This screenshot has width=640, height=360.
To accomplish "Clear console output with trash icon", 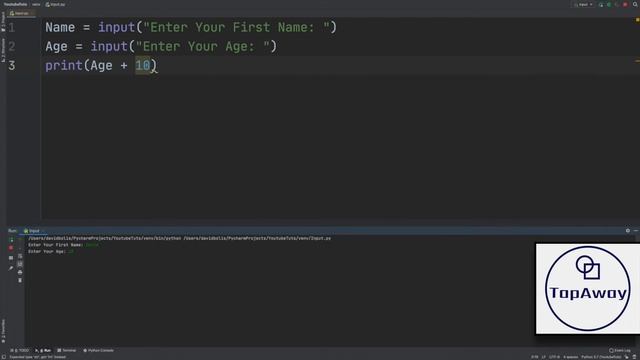I will click(20, 280).
